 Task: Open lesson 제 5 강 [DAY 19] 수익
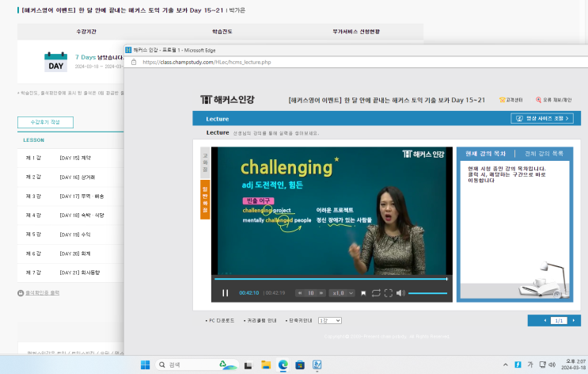pos(70,235)
